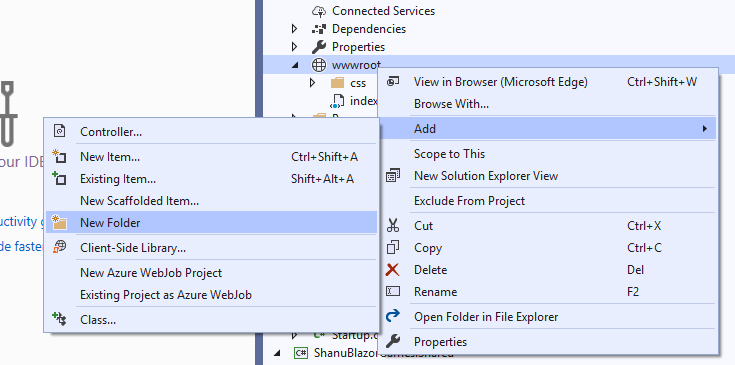The width and height of the screenshot is (735, 365).
Task: Click the red Delete X icon
Action: click(x=393, y=269)
